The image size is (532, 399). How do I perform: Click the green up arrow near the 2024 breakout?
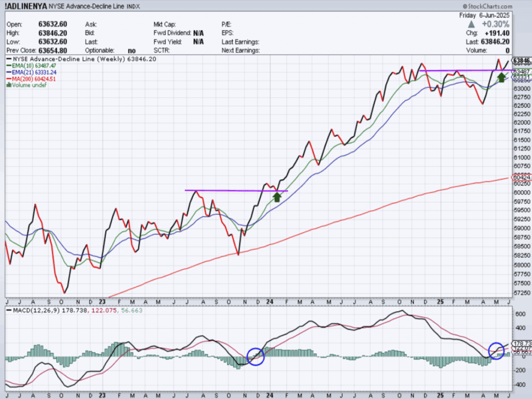(x=277, y=196)
